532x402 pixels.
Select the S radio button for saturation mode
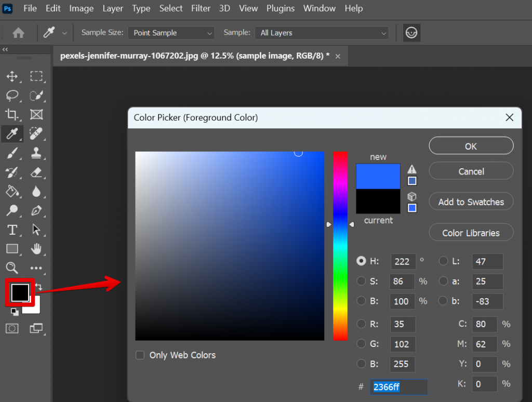[x=362, y=282]
